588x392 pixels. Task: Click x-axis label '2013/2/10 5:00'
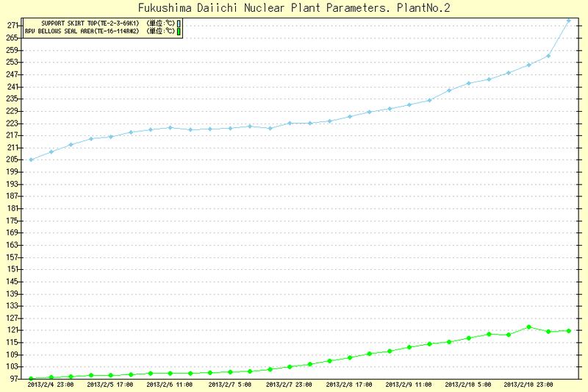coord(468,385)
